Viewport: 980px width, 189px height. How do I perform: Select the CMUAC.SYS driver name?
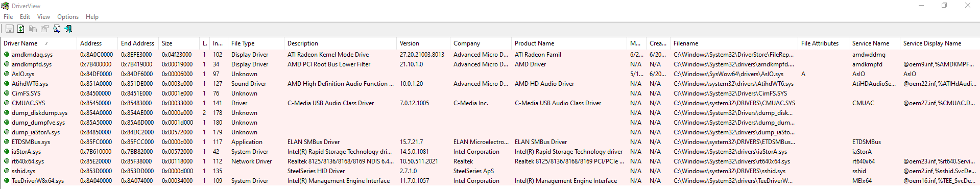coord(29,103)
